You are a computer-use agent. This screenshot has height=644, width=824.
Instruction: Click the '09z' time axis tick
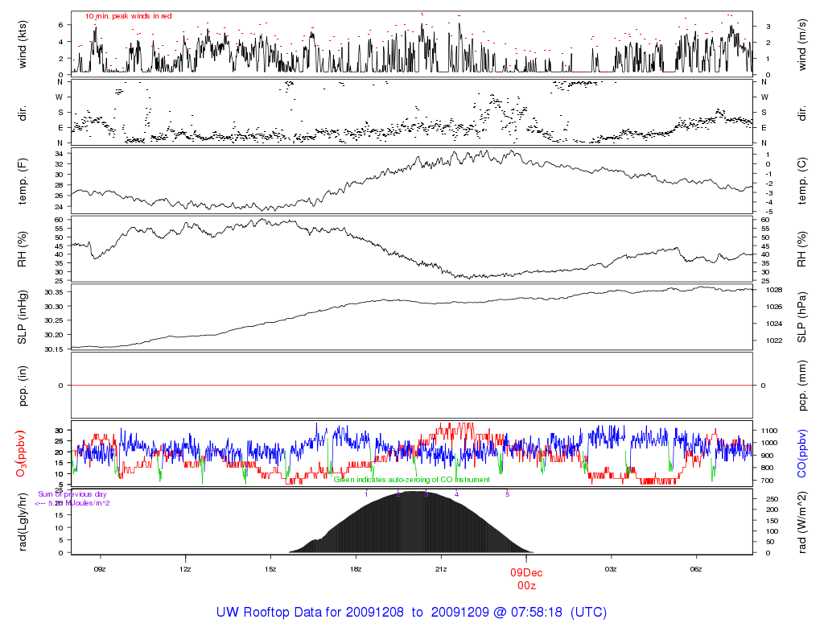point(100,569)
